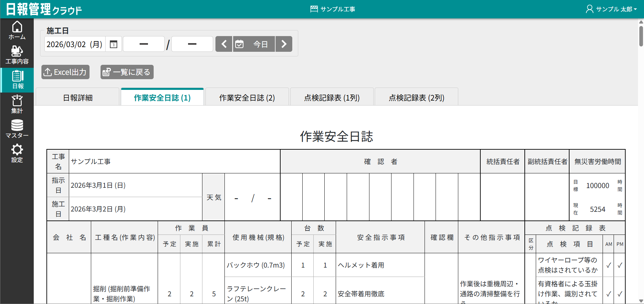The width and height of the screenshot is (644, 304).
Task: Switch to the 日報詳細 tab
Action: point(77,98)
